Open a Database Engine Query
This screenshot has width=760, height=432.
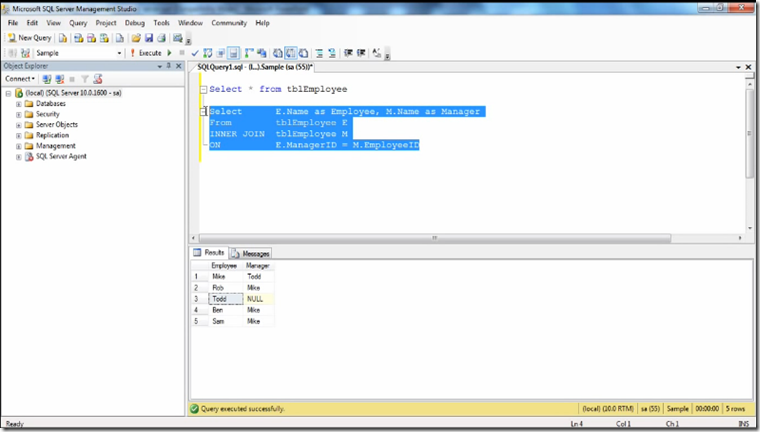pyautogui.click(x=63, y=38)
